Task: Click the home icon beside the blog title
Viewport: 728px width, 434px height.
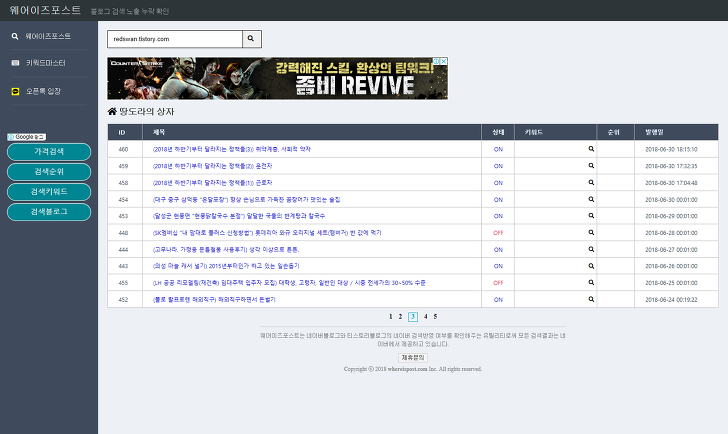Action: (x=112, y=111)
